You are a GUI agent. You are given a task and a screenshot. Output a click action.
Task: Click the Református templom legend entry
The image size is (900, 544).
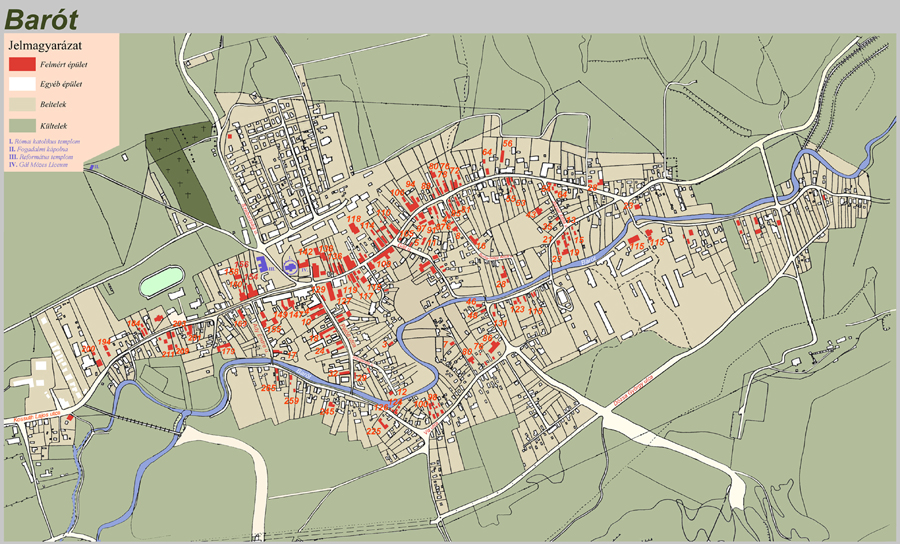(43, 157)
